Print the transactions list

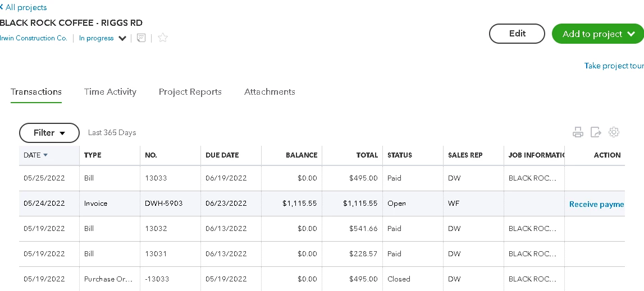tap(578, 132)
